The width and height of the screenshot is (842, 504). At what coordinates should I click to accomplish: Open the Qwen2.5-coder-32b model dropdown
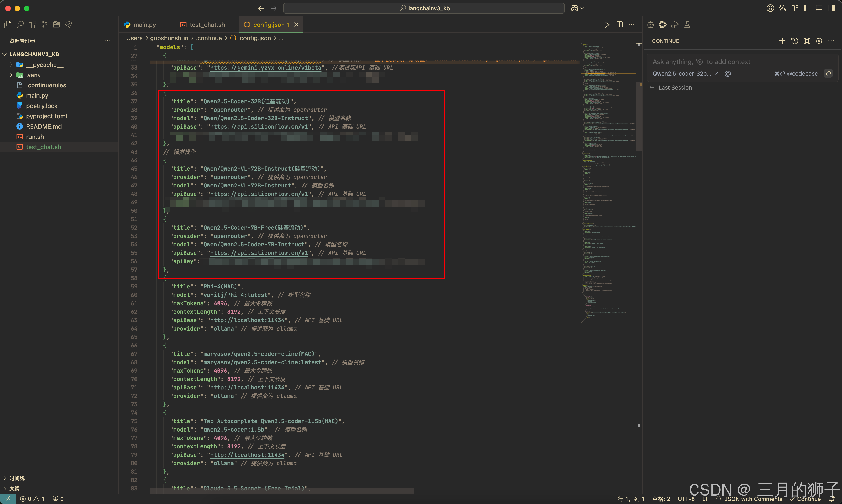coord(685,74)
